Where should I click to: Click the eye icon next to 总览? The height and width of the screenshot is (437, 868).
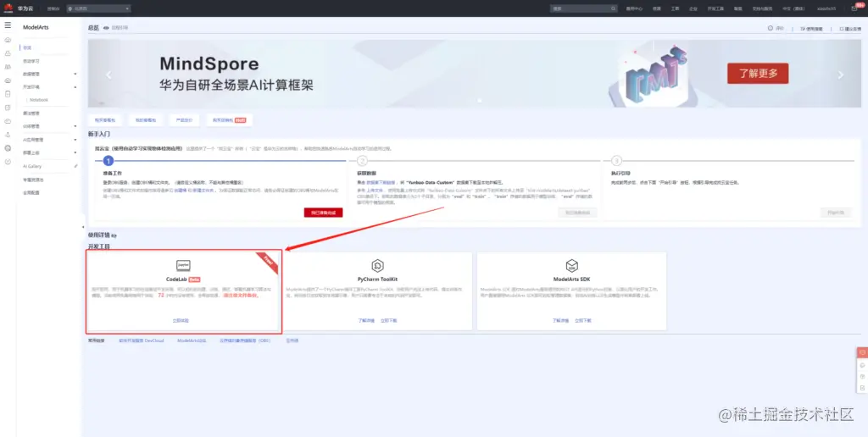tap(106, 27)
